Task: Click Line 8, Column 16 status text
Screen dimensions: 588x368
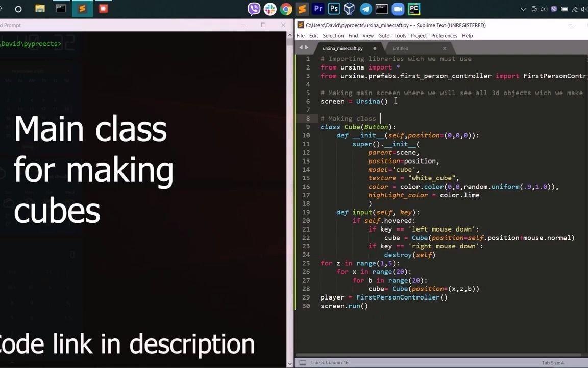Action: click(x=330, y=363)
